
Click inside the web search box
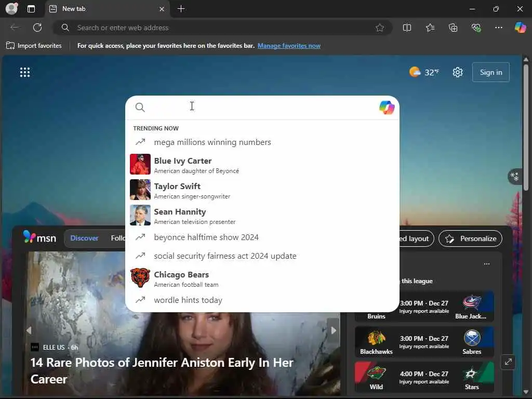[x=262, y=107]
